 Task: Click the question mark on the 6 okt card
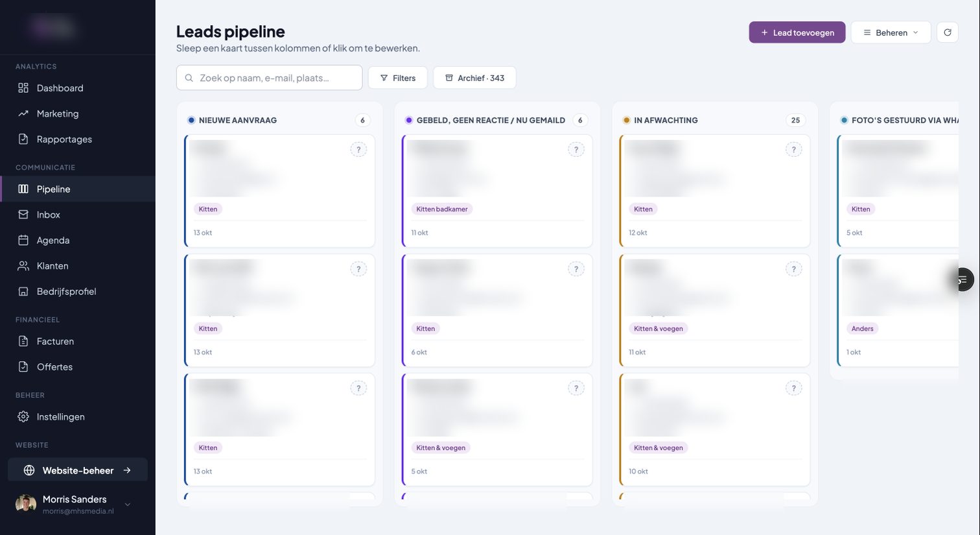576,269
